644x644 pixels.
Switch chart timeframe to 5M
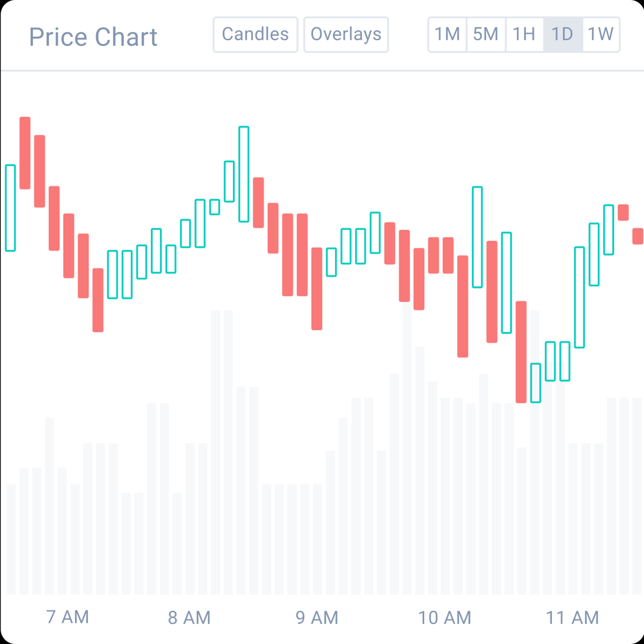click(486, 34)
